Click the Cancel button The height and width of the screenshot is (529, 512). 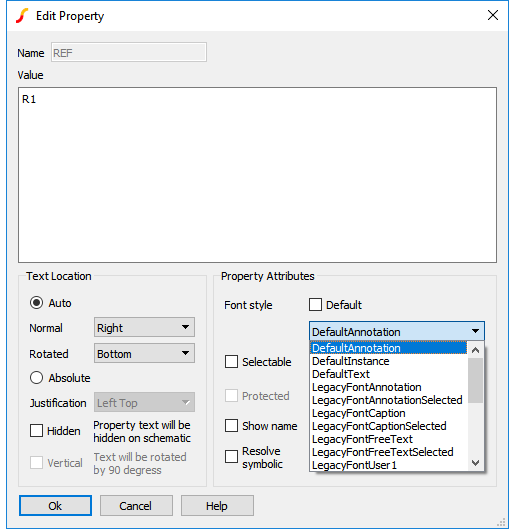coord(136,505)
